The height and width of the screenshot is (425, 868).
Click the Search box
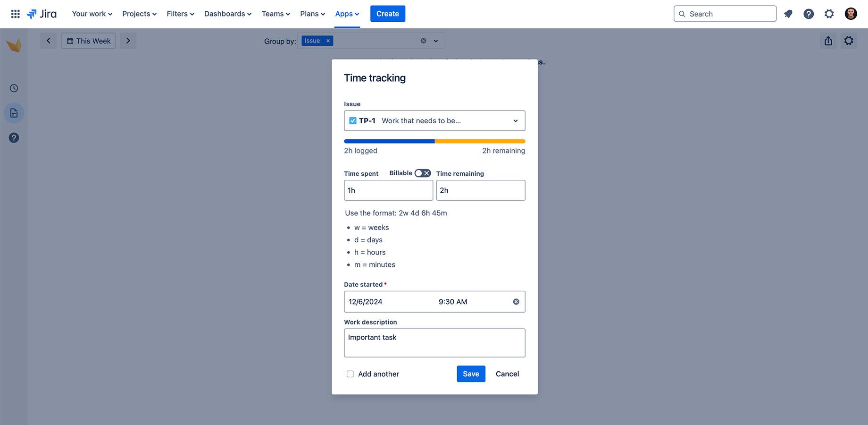(725, 14)
